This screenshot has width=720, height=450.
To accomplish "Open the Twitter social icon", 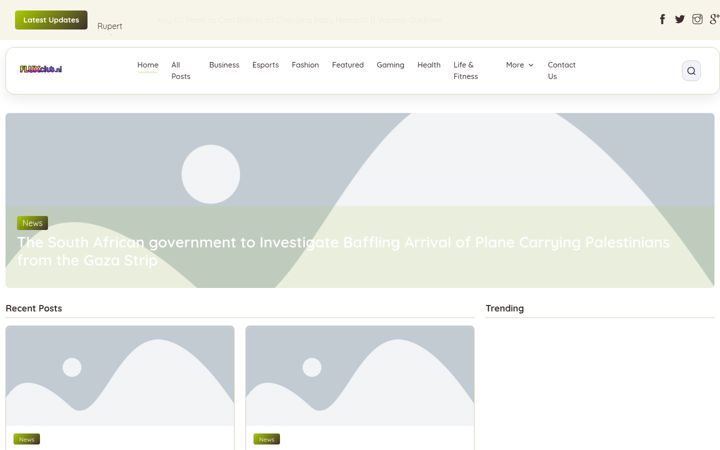I will coord(680,19).
